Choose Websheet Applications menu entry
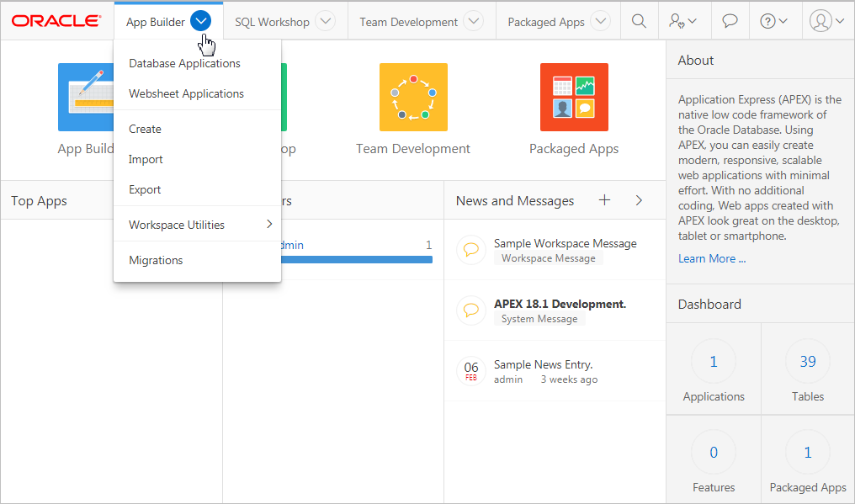The height and width of the screenshot is (504, 855). click(186, 93)
